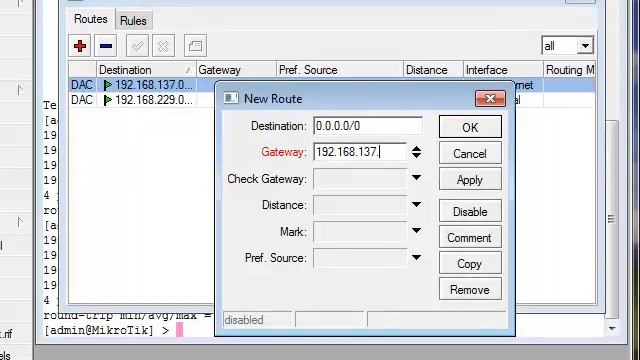Click the Routing Mark column header
Viewport: 640px width, 360px height.
[569, 70]
